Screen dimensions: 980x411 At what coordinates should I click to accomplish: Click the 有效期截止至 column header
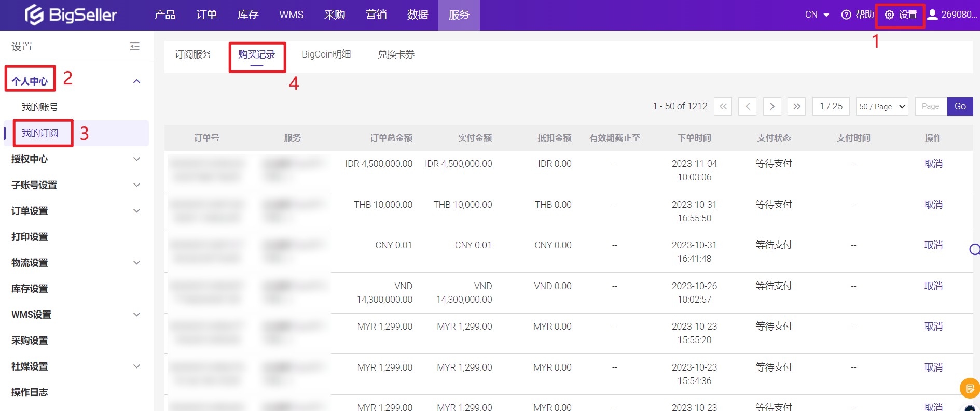pyautogui.click(x=614, y=138)
